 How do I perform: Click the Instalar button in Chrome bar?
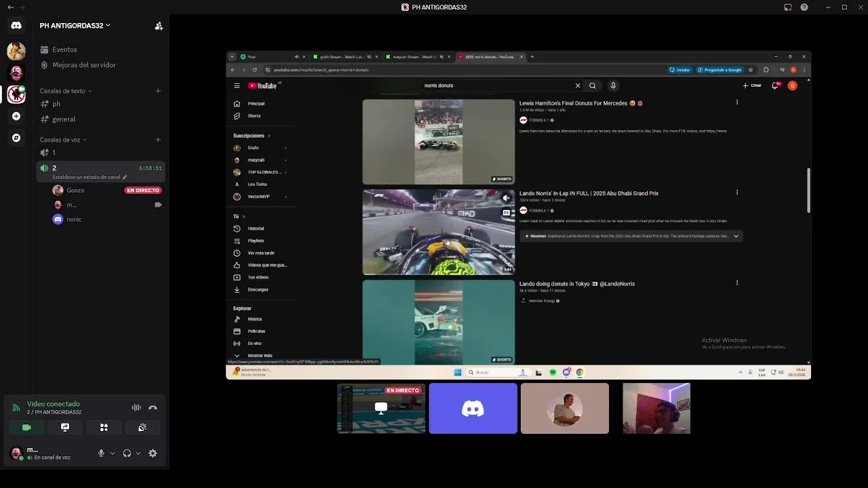[680, 70]
